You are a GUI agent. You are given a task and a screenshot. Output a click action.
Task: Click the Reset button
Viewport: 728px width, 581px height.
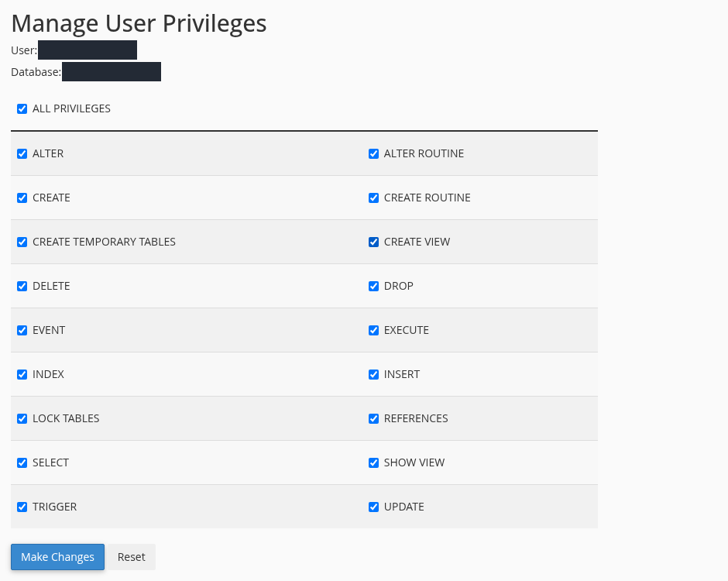[131, 557]
